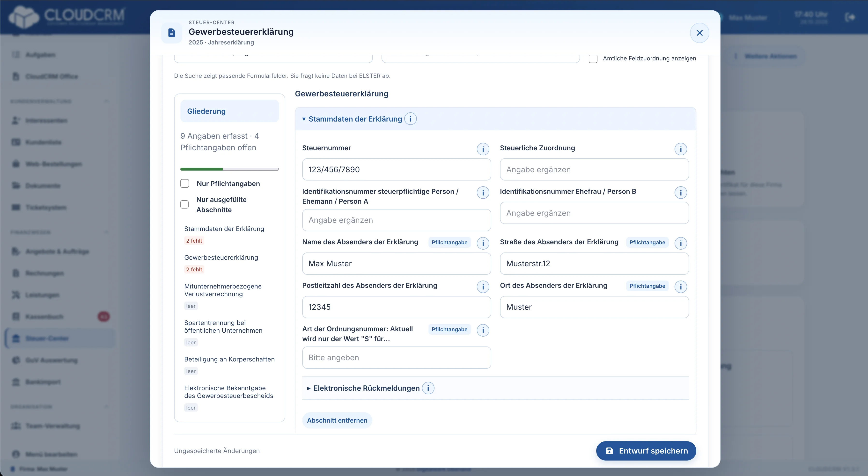Select Elektronische Bekanntgabe des Gewerbesteuerbescheids entry
Screen dimensions: 868x476
pyautogui.click(x=228, y=392)
